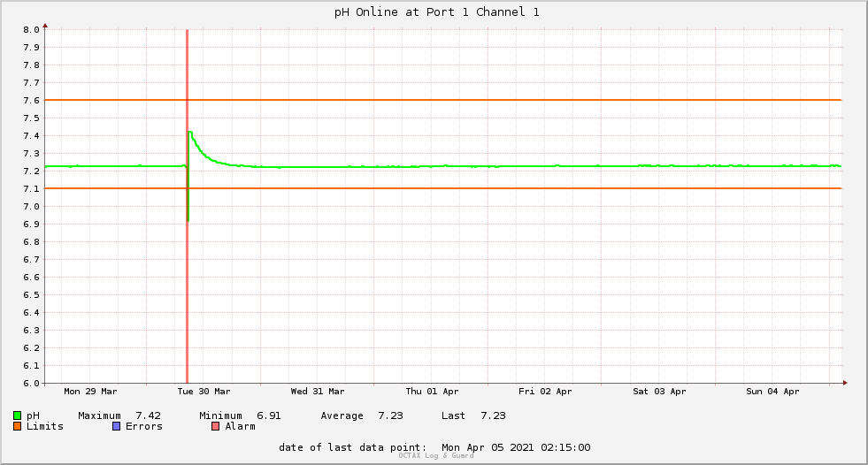This screenshot has width=868, height=465.
Task: Click the 6.9 y-axis label
Action: [x=32, y=225]
